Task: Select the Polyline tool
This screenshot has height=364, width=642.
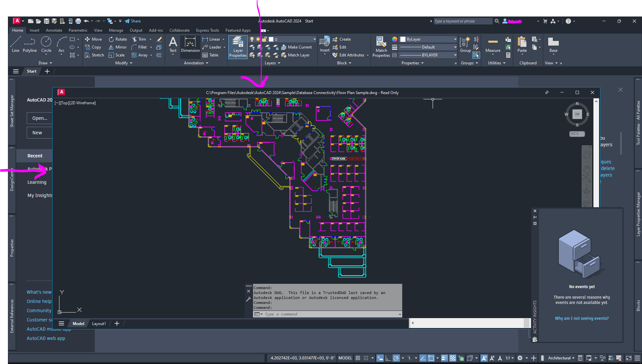Action: point(30,44)
